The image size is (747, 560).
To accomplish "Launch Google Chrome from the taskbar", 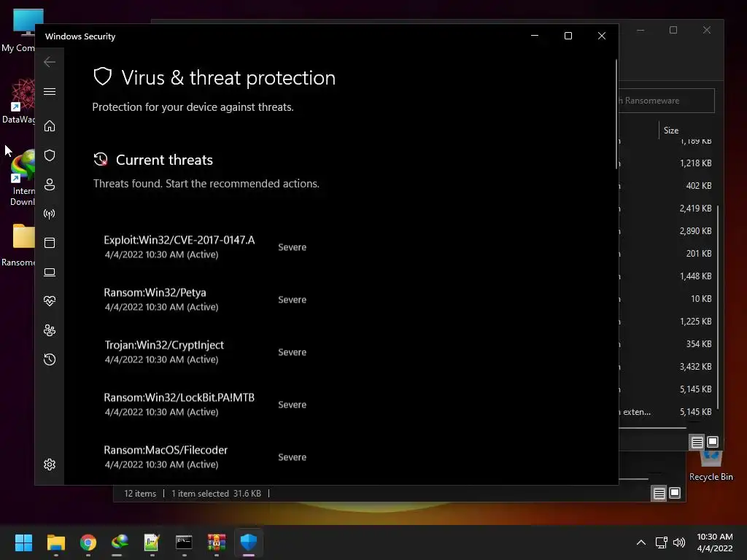I will 88,542.
